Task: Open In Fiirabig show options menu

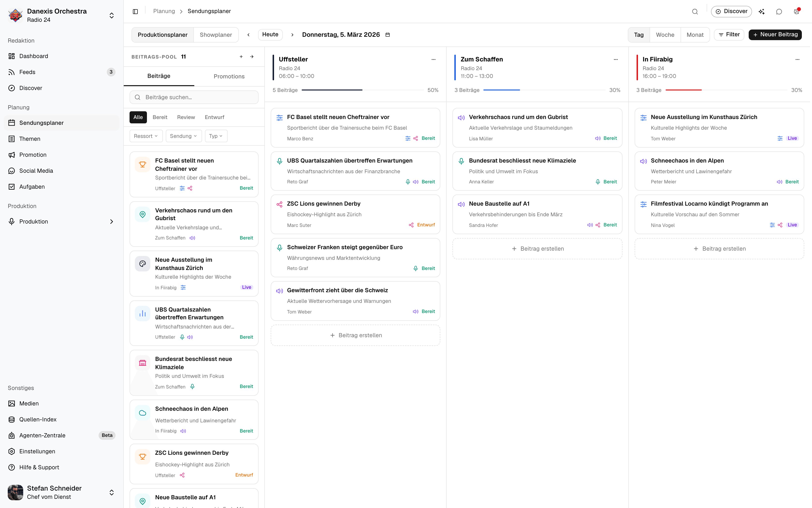Action: (x=797, y=60)
